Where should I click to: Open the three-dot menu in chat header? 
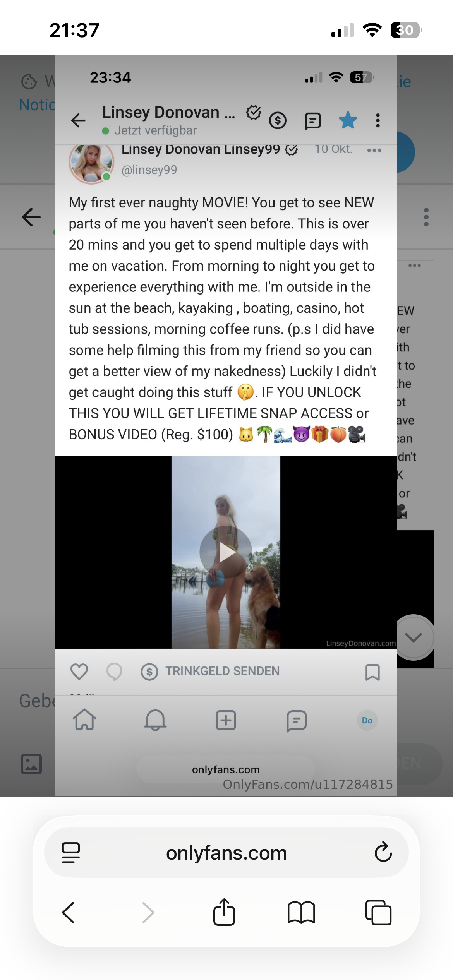[x=378, y=120]
